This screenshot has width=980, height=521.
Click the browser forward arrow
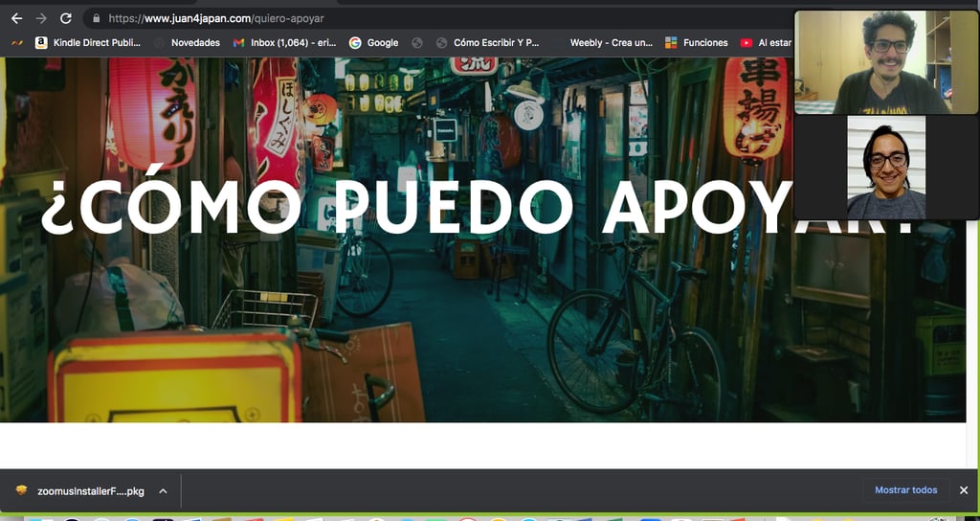tap(41, 19)
